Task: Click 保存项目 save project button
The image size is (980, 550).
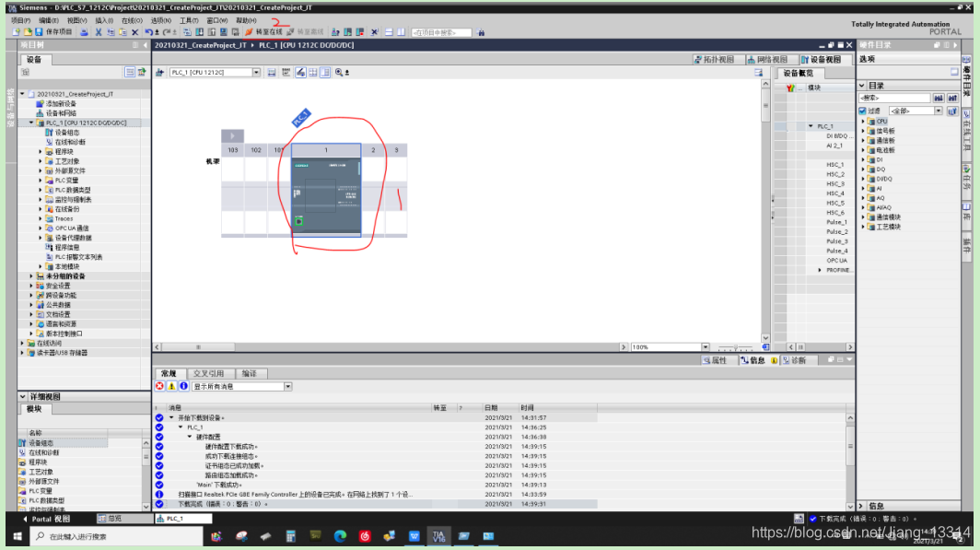Action: (x=53, y=32)
